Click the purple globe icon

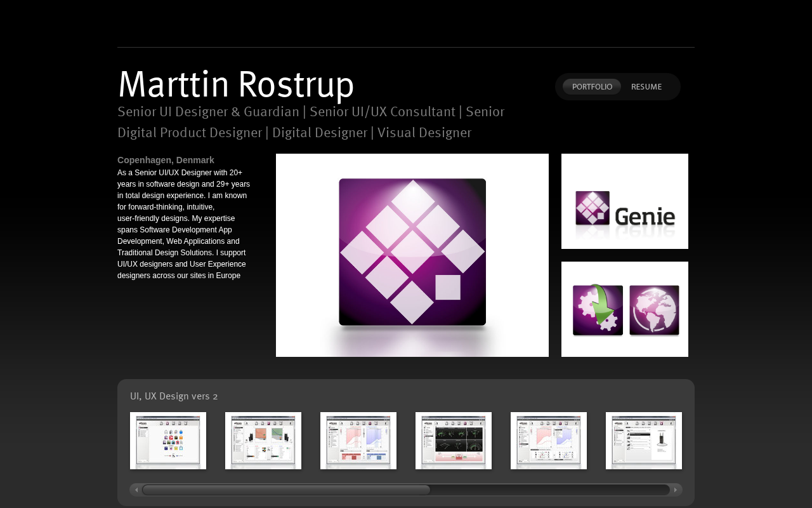tap(654, 310)
